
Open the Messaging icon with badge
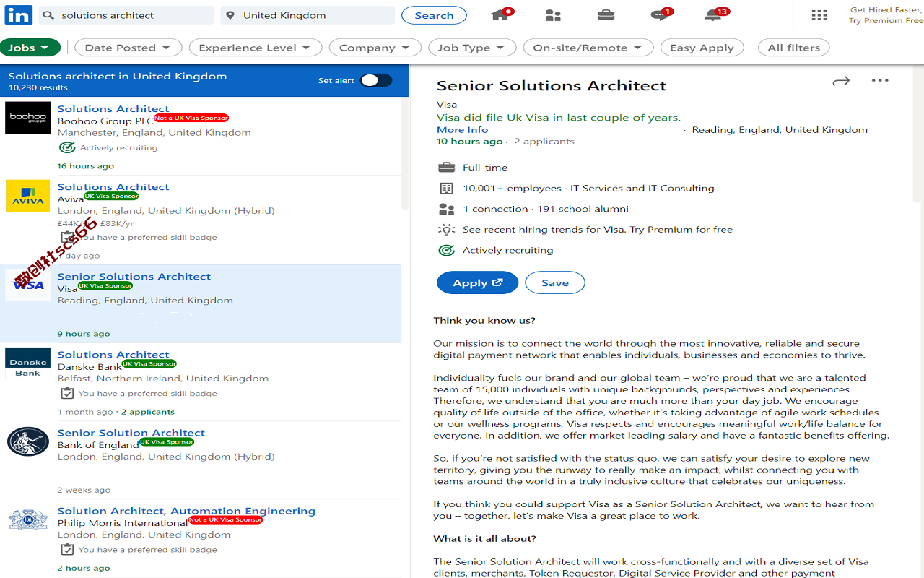point(660,14)
